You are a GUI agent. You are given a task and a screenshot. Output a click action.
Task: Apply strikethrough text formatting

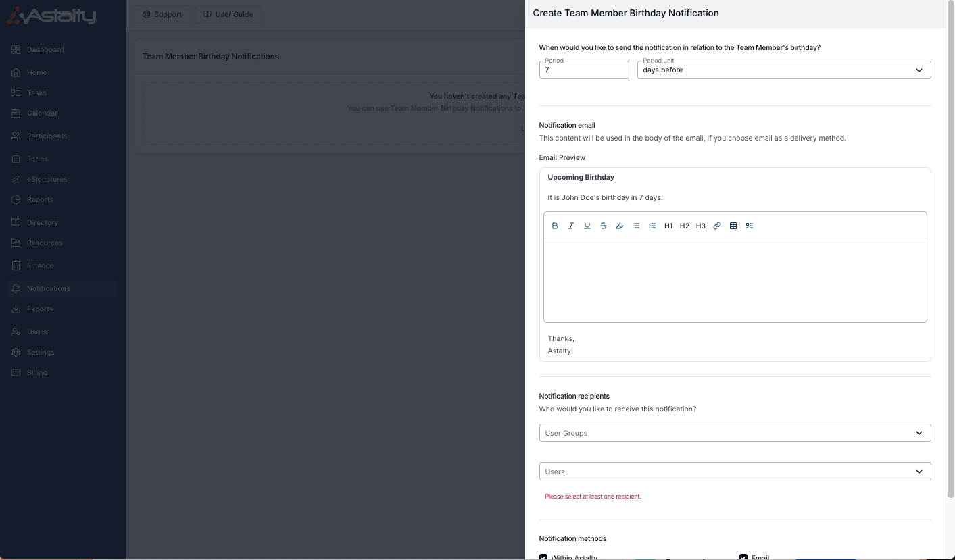point(604,226)
